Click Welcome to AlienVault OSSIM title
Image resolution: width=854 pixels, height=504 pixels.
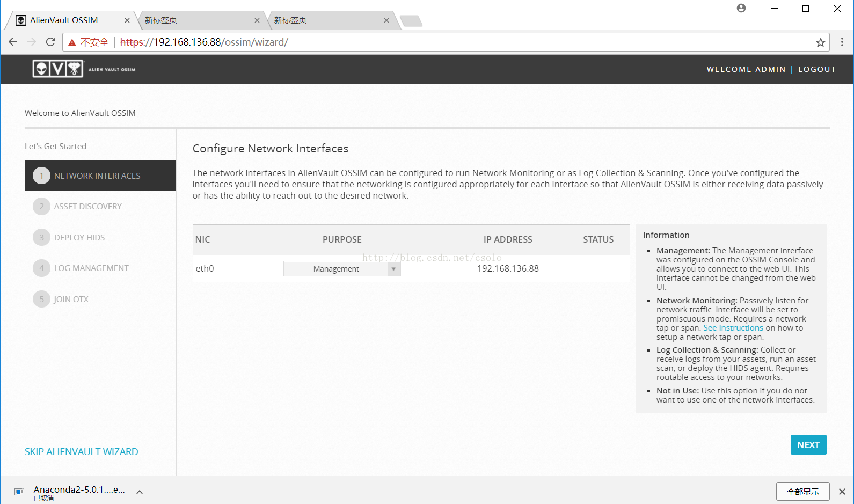click(x=80, y=113)
